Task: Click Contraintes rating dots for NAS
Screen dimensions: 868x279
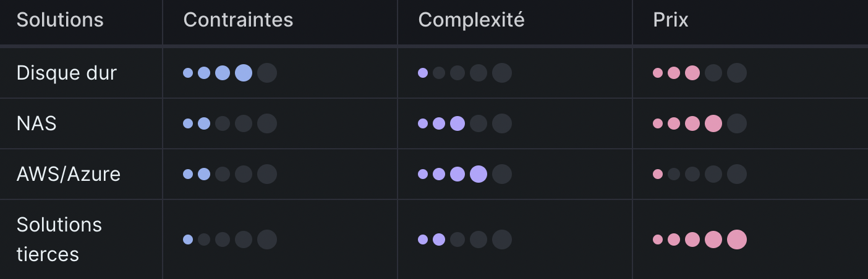Action: (229, 123)
